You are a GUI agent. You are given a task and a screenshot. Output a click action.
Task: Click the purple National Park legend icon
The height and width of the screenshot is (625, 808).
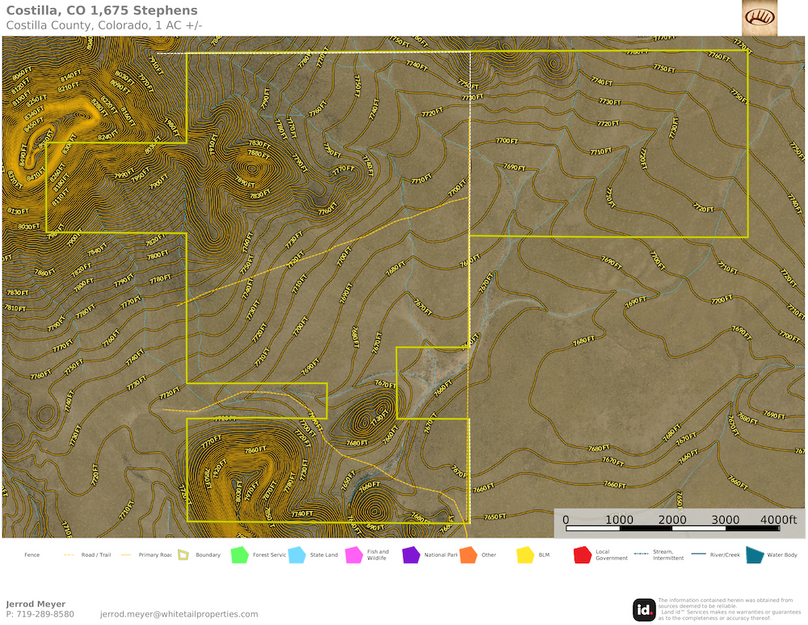coord(410,554)
